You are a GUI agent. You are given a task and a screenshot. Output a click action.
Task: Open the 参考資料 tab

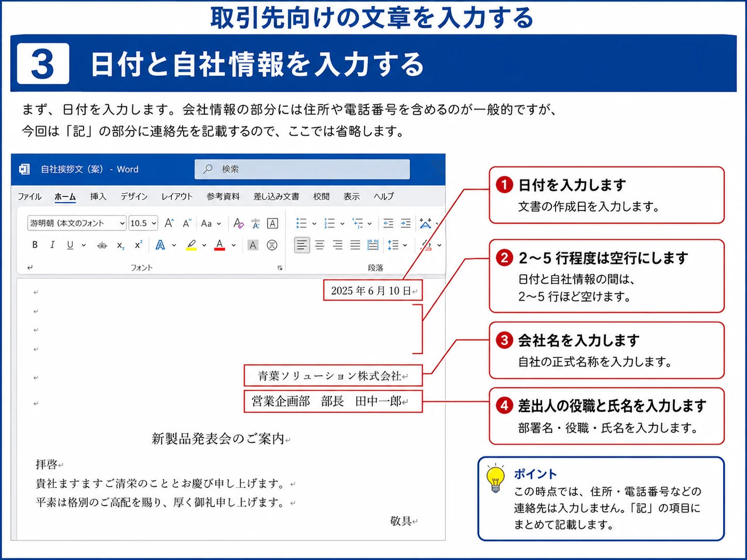pos(223,196)
